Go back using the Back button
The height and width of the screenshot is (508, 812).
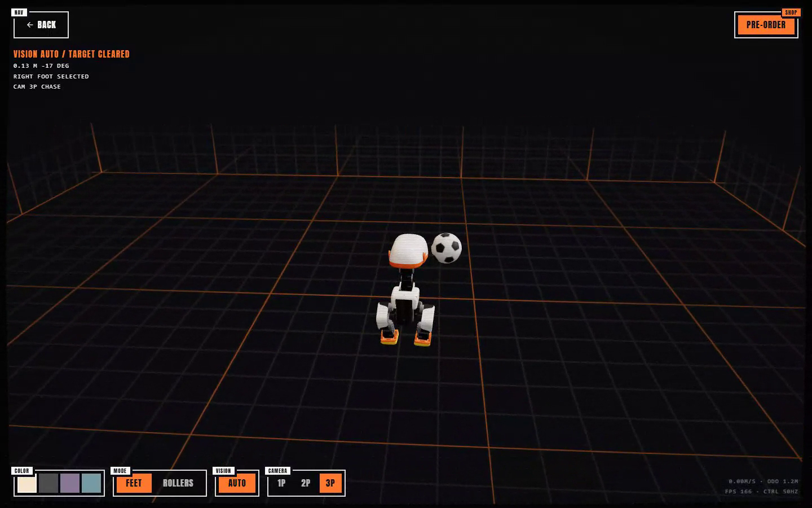(x=41, y=25)
